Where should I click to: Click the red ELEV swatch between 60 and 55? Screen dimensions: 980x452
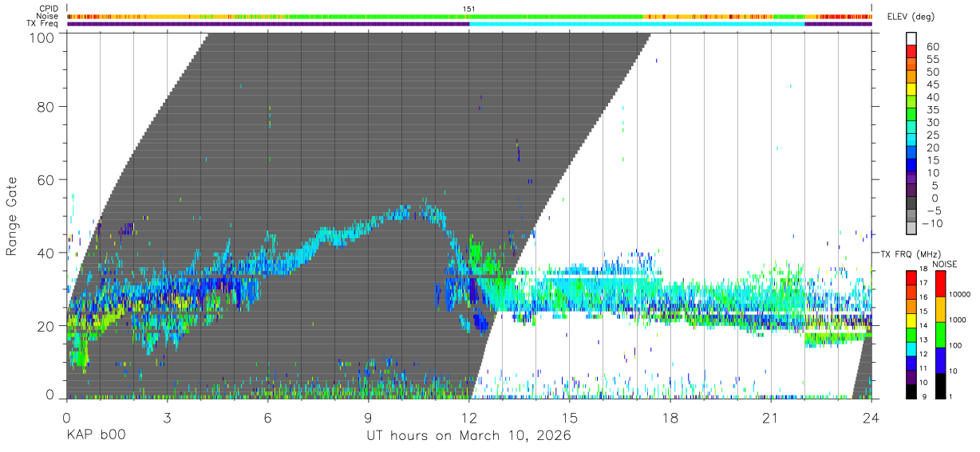911,51
